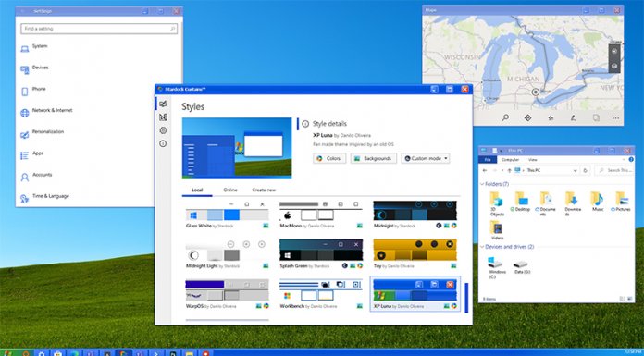Screen dimensions: 644x356
Task: Click the Help icon in Explorer ribbon
Action: [x=631, y=159]
